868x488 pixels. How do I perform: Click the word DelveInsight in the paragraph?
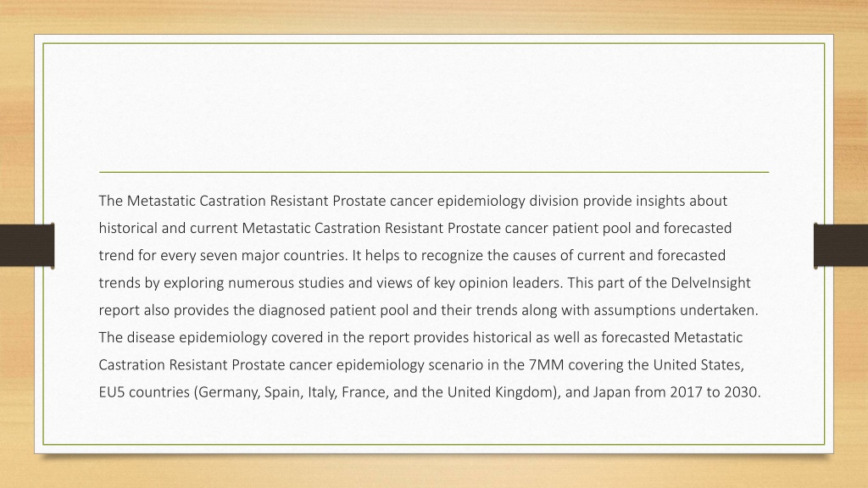tap(711, 283)
